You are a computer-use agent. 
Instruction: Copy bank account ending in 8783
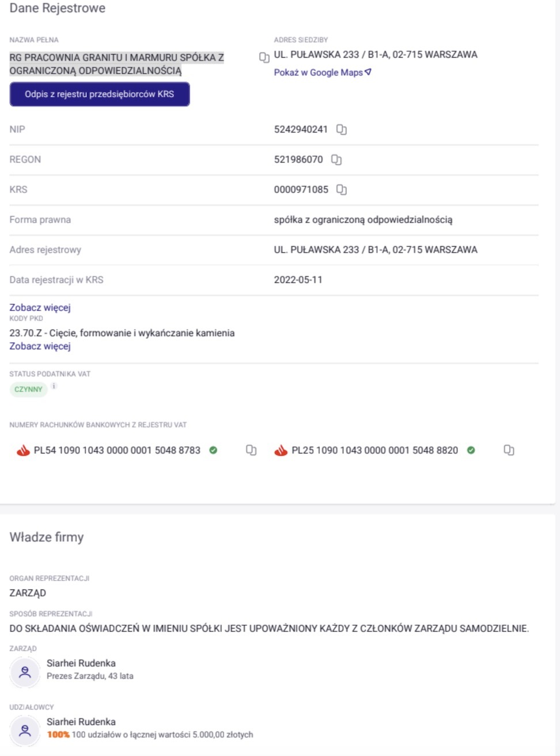click(x=251, y=450)
